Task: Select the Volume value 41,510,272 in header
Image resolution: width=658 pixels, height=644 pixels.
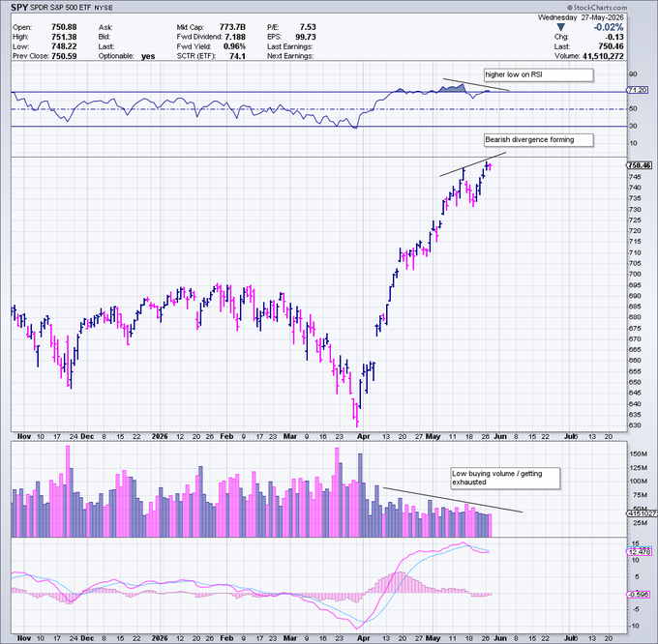Action: point(603,56)
